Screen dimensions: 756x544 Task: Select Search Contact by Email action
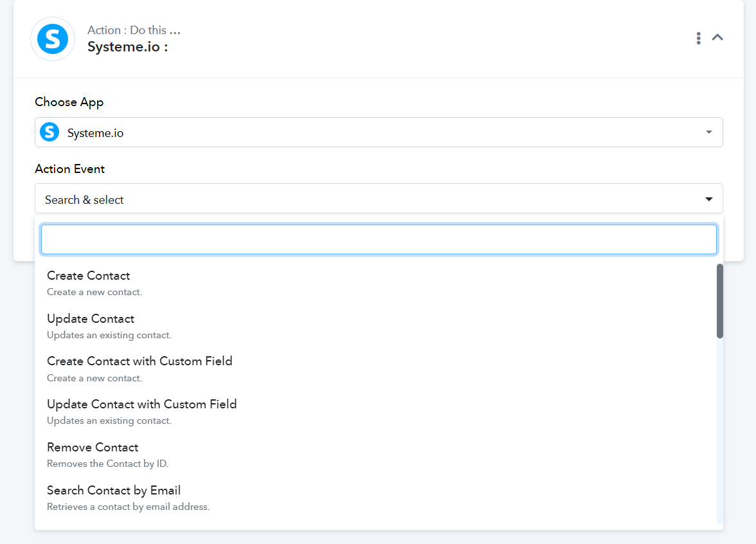click(379, 498)
